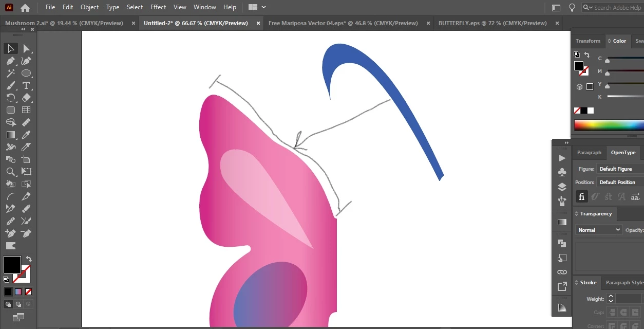Open the Normal blending mode dropdown
644x329 pixels.
599,230
